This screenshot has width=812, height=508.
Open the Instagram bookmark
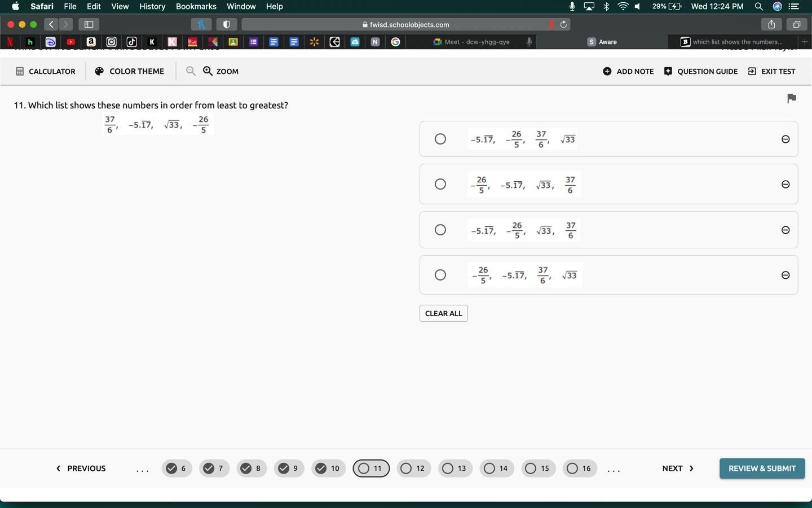111,42
